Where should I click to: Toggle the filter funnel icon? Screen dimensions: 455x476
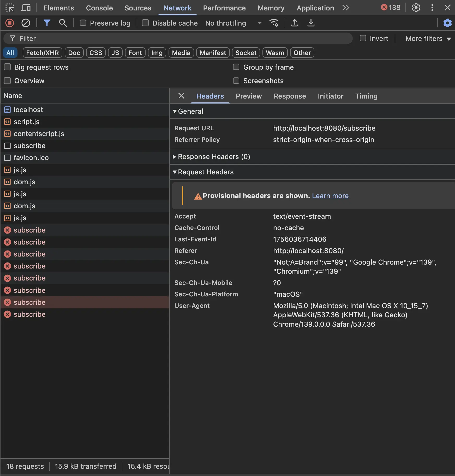coord(47,23)
